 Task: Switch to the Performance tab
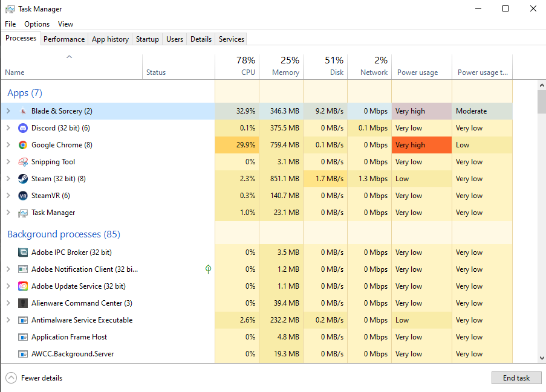[x=64, y=39]
